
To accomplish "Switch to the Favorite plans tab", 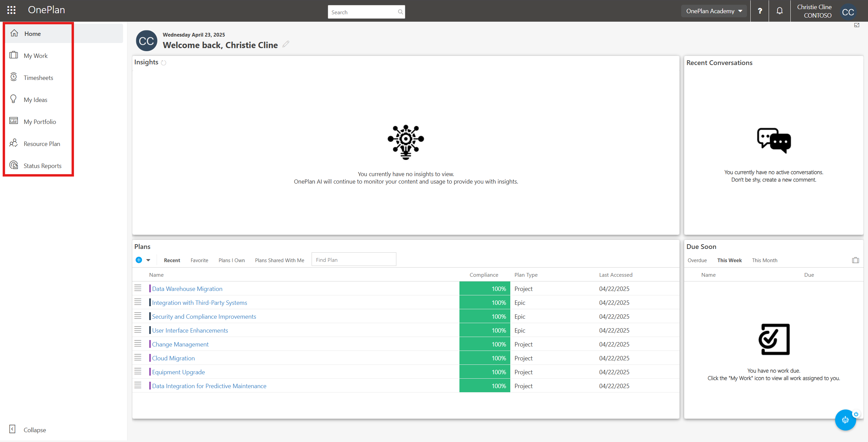I will 199,260.
